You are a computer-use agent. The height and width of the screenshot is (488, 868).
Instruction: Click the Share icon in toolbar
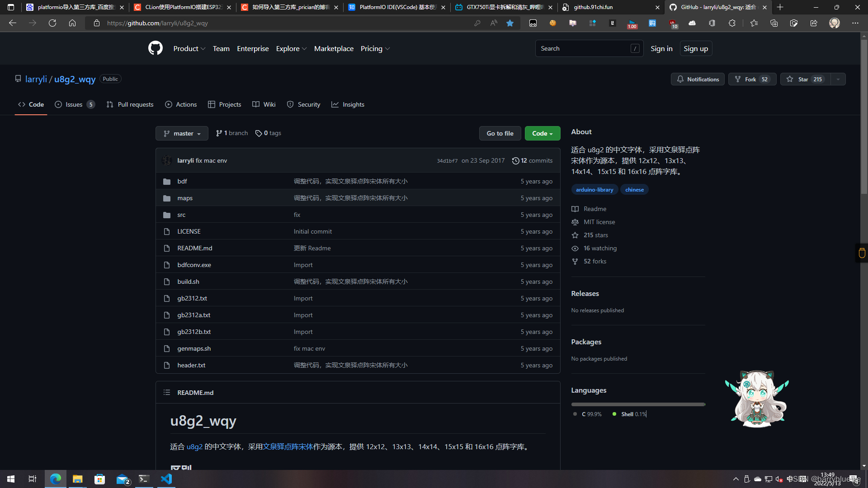(814, 23)
